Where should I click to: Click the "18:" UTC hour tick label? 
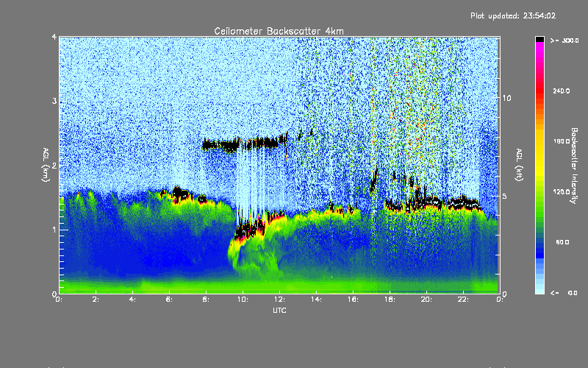390,300
